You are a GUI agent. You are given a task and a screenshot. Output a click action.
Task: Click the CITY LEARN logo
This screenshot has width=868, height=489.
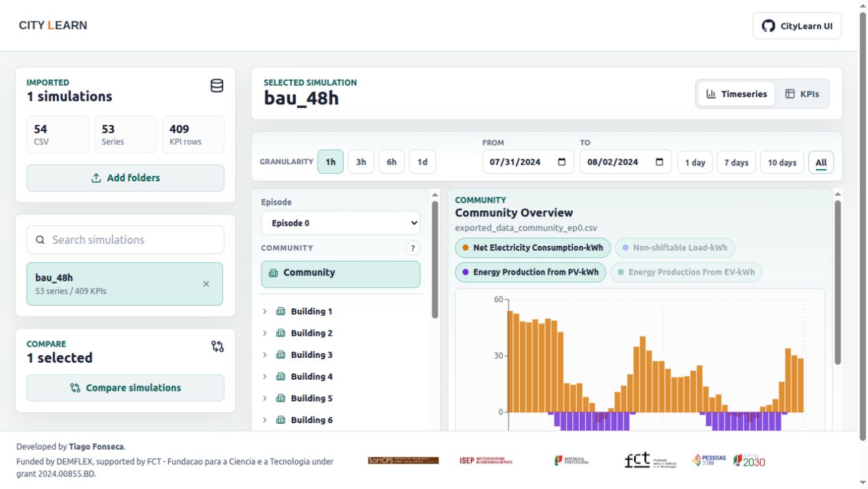[x=53, y=25]
